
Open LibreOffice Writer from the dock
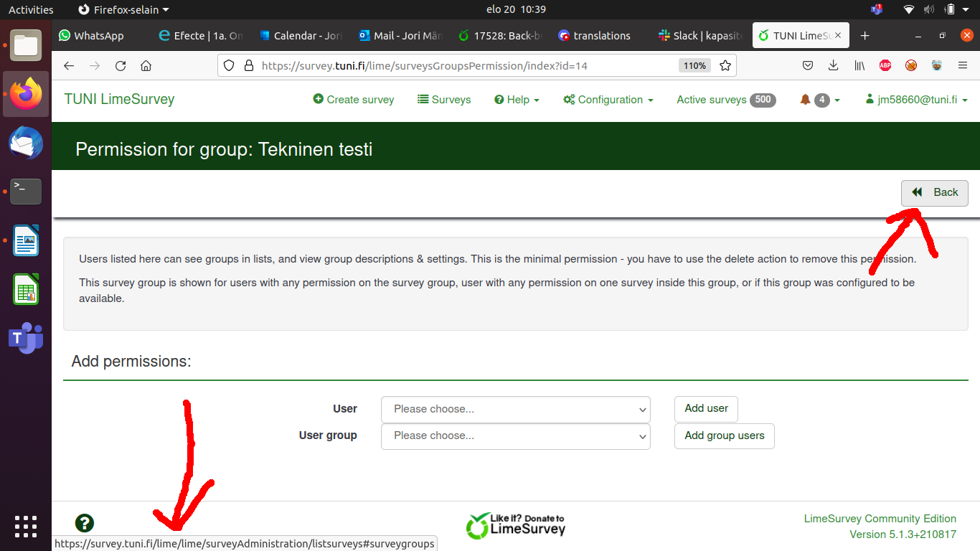[x=26, y=240]
